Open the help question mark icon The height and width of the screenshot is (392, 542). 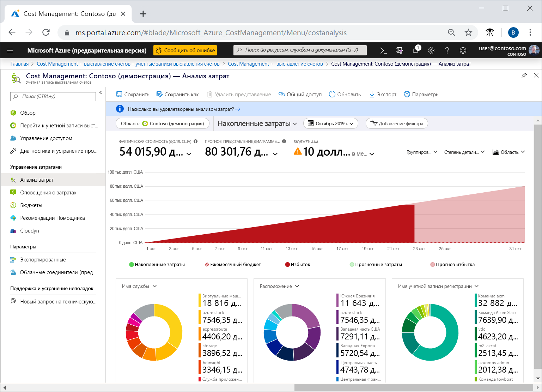(x=447, y=50)
